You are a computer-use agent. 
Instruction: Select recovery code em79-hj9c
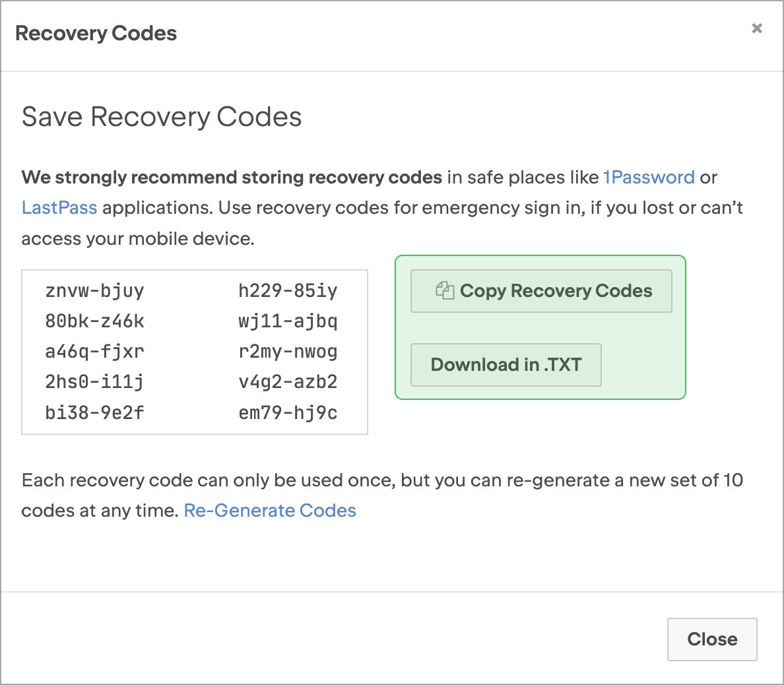288,412
